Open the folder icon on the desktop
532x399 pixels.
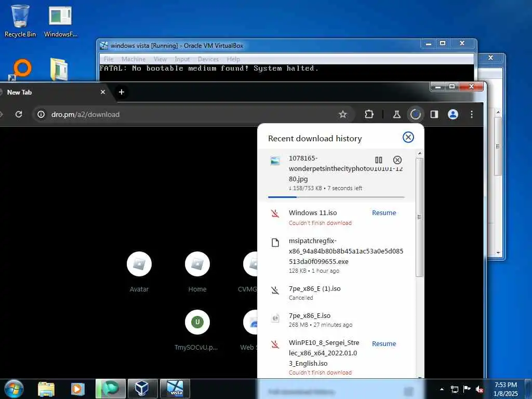pos(59,69)
